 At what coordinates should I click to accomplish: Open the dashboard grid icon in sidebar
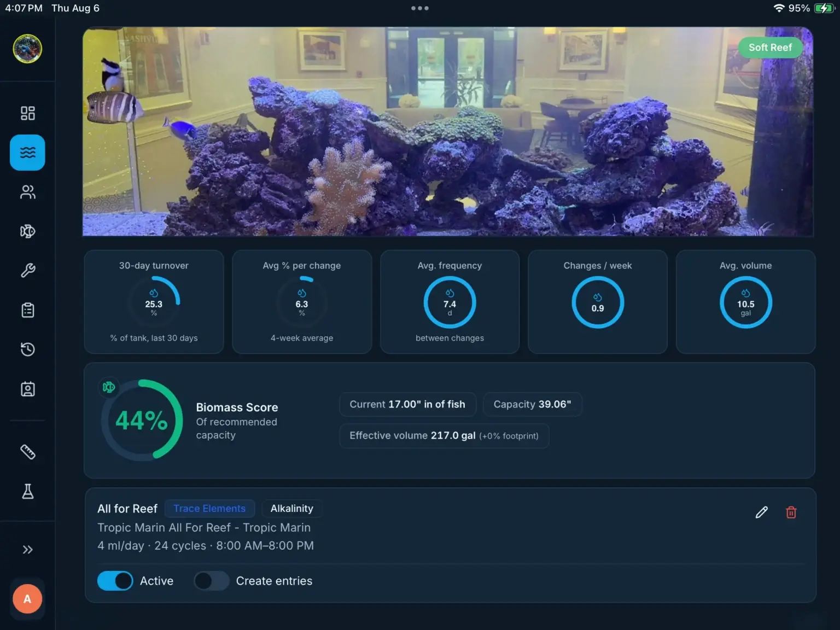point(27,113)
